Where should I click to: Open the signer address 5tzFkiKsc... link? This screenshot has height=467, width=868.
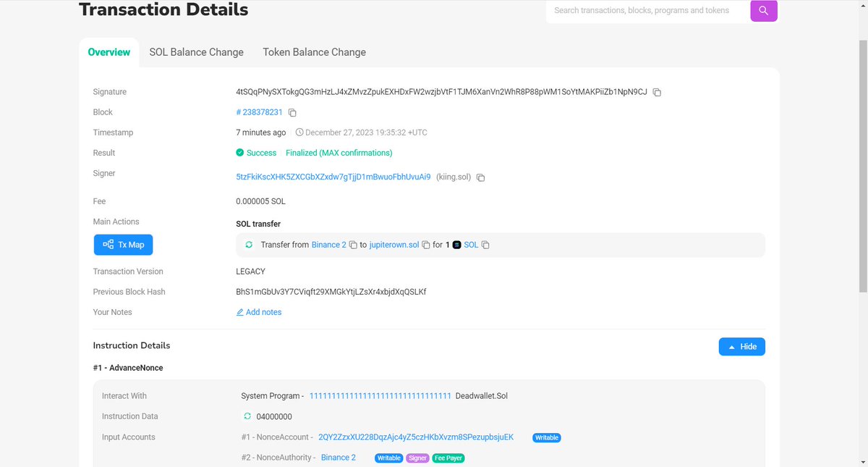[333, 177]
